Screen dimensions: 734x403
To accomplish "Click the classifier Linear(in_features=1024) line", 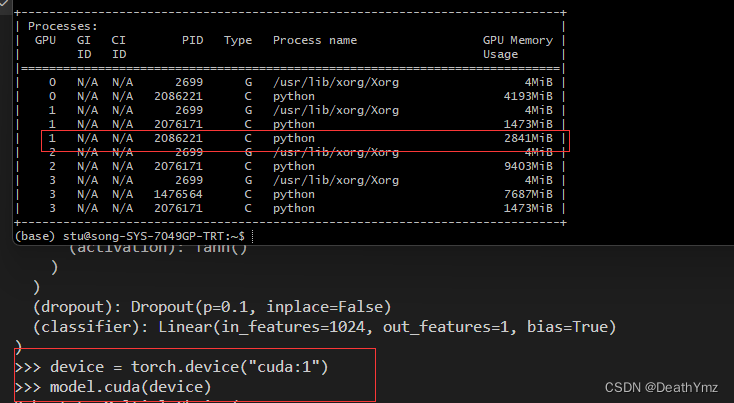I will (324, 327).
